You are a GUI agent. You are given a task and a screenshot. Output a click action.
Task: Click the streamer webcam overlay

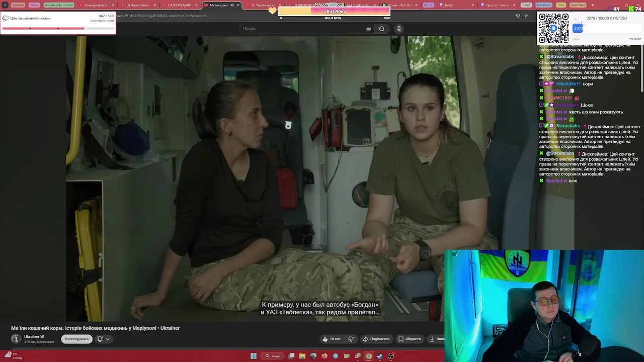(544, 306)
